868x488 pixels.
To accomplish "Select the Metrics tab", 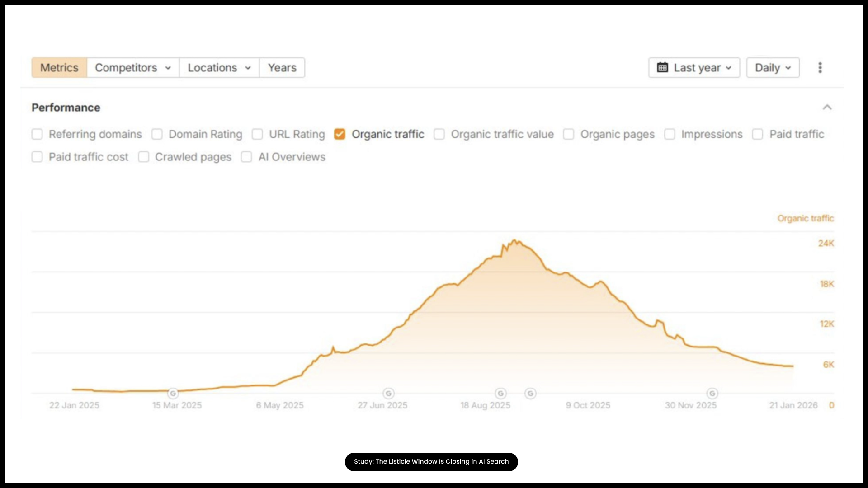I will pyautogui.click(x=59, y=67).
